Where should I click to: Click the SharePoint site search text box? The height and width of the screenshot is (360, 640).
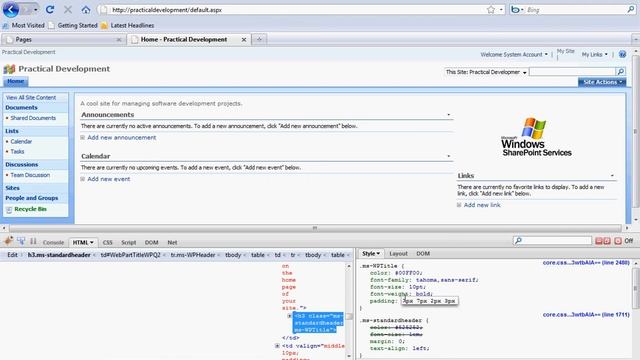572,72
